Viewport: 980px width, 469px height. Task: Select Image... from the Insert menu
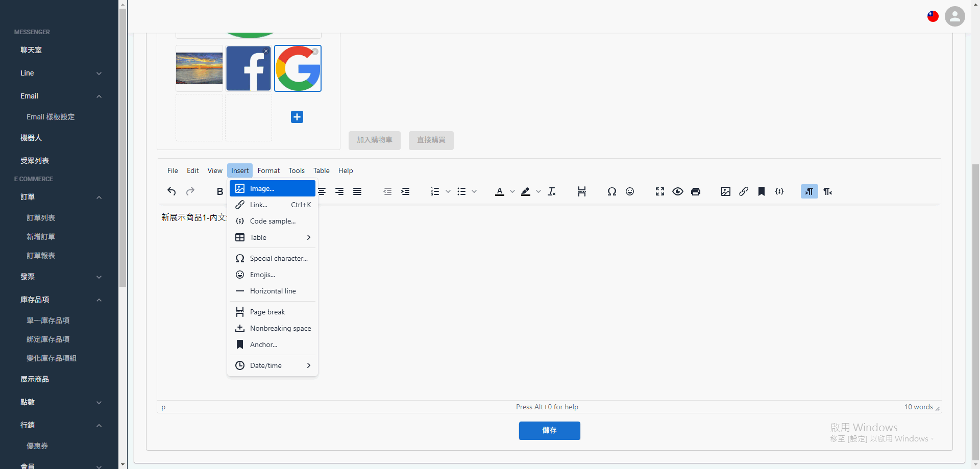pyautogui.click(x=273, y=188)
